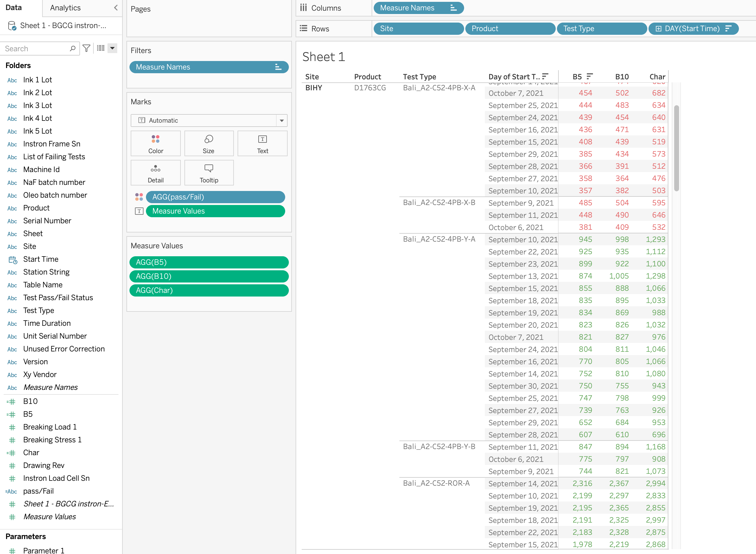756x554 pixels.
Task: Click the Site pill on Rows shelf
Action: [418, 28]
